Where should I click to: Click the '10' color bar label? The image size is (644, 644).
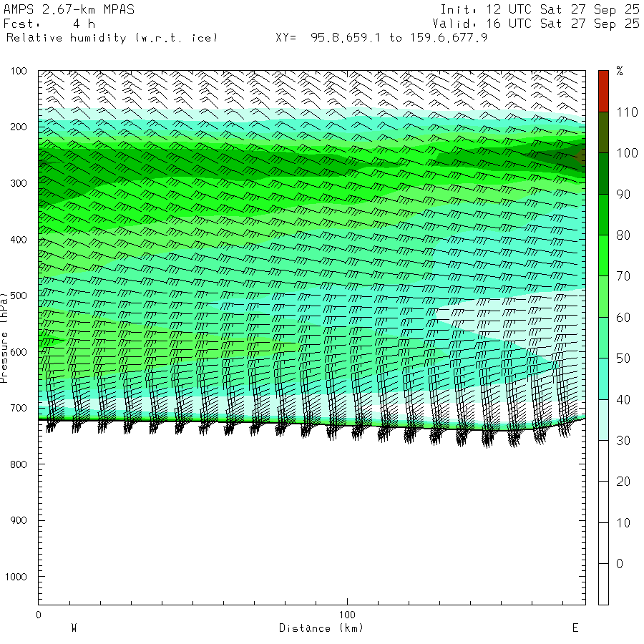pos(623,523)
